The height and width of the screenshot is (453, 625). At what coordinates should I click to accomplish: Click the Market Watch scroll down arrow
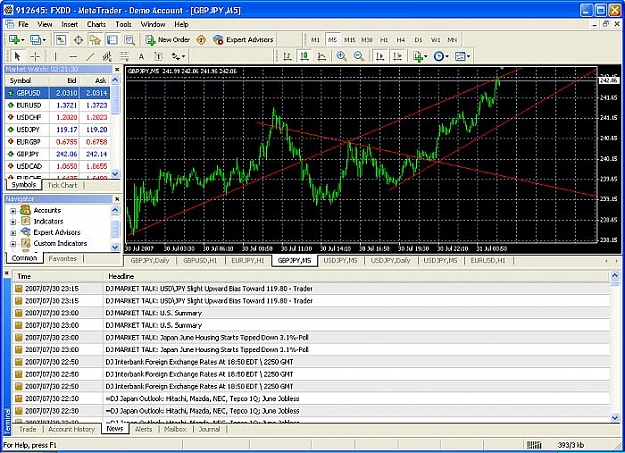pos(115,173)
